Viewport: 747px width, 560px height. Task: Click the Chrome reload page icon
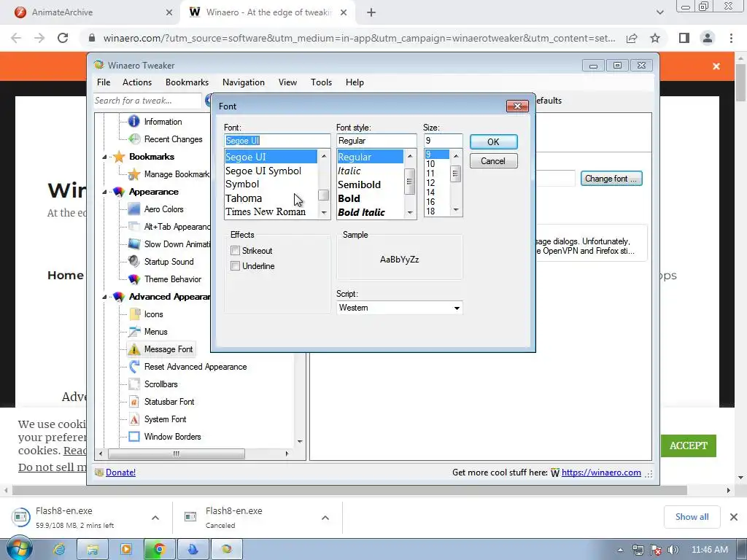coord(63,38)
